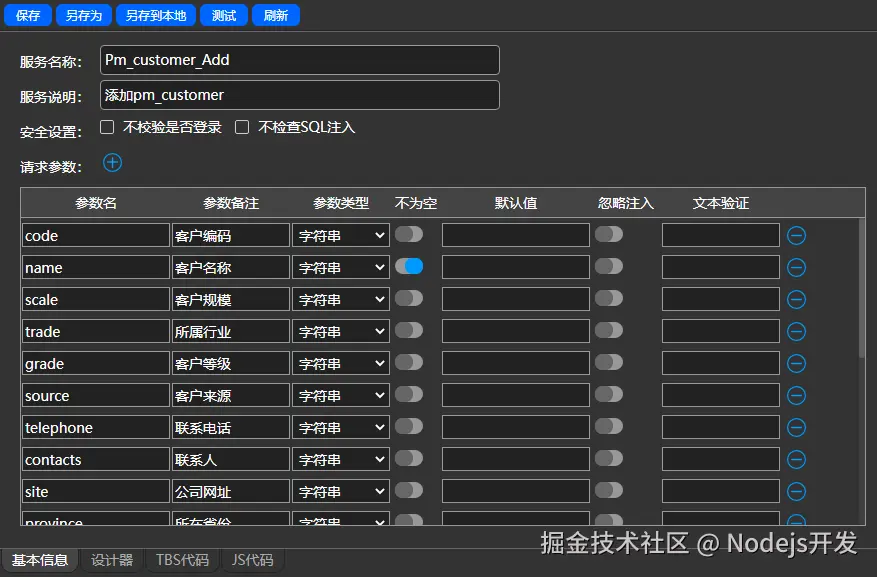877x577 pixels.
Task: Click the 服务名称 input field
Action: [x=298, y=59]
